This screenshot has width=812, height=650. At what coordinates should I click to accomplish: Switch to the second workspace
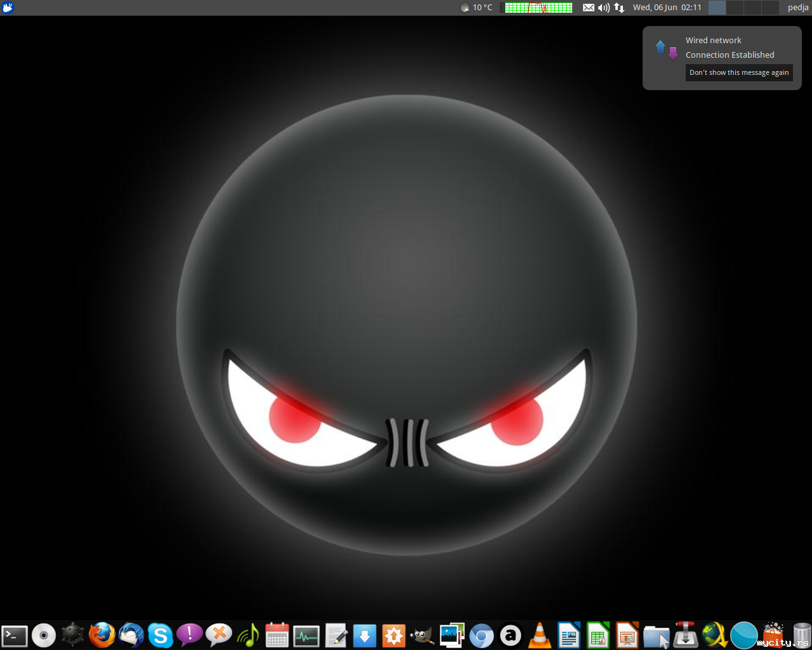(735, 8)
